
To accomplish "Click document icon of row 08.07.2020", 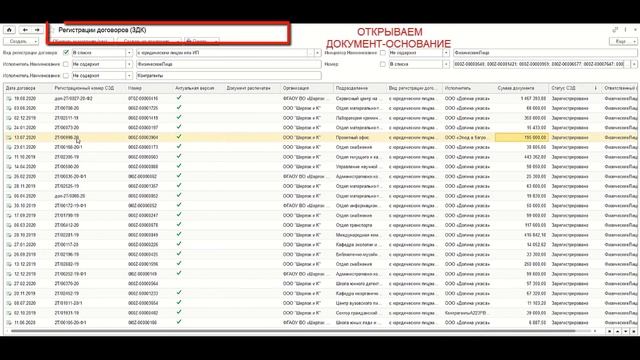I will pyautogui.click(x=9, y=303).
